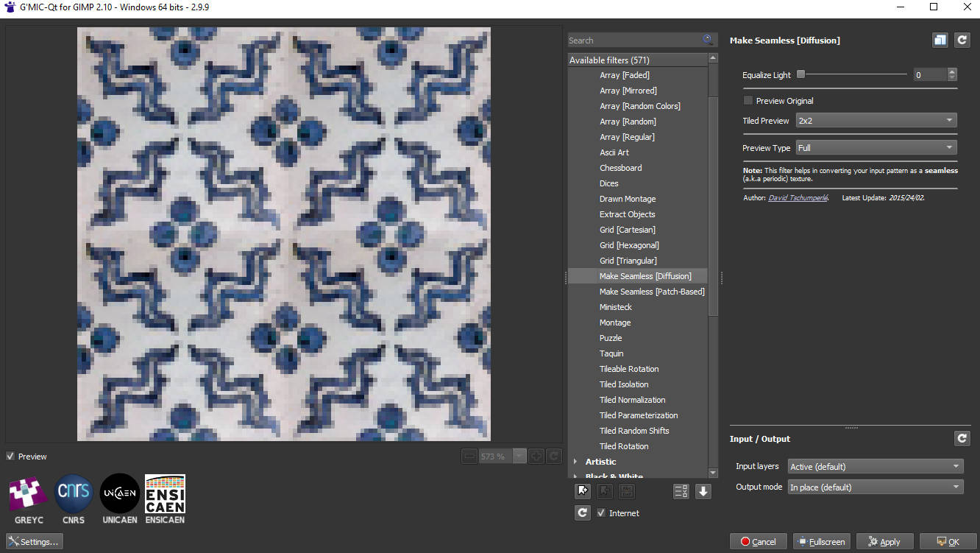980x553 pixels.
Task: Click the magnifier icon in Search field
Action: click(x=707, y=40)
